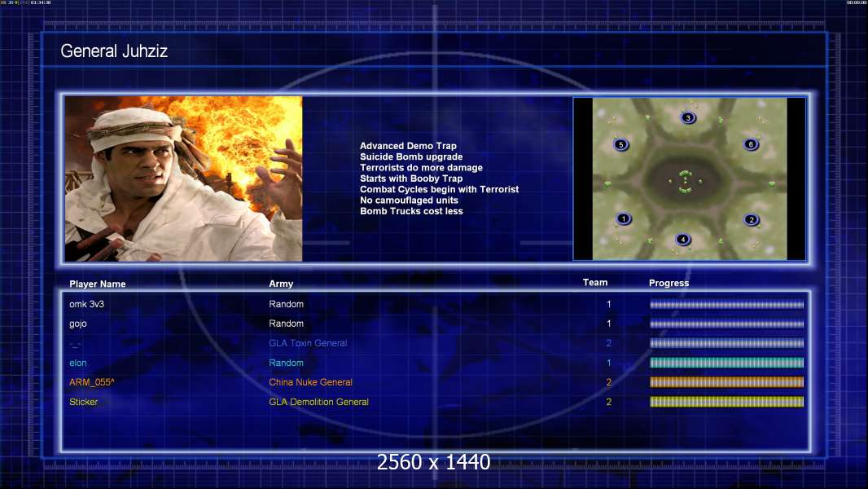Click start position marker 2 on minimap
This screenshot has height=489, width=868.
pyautogui.click(x=752, y=219)
